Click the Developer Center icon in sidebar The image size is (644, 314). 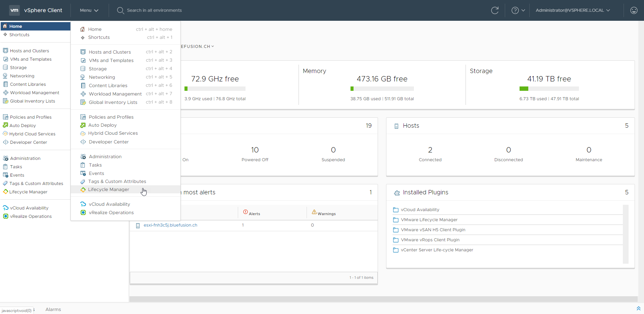click(5, 142)
